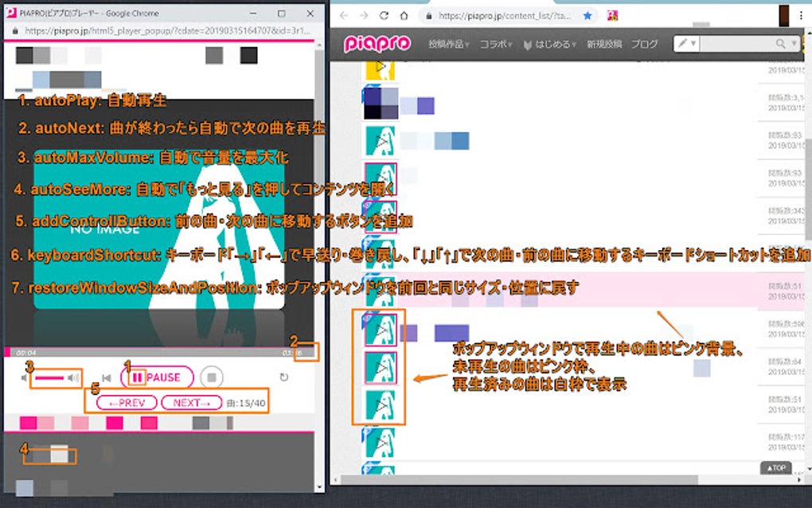
Task: Open the コラボ dropdown menu
Action: 494,43
